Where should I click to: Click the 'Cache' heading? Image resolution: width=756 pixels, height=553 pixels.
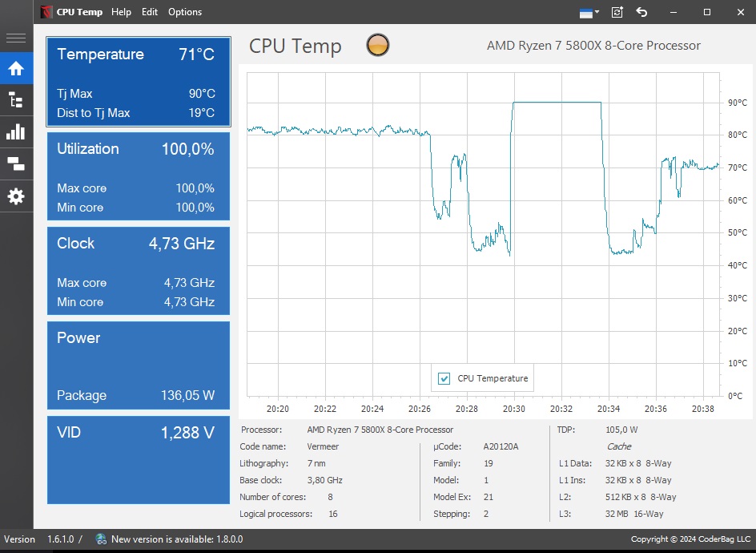coord(618,446)
